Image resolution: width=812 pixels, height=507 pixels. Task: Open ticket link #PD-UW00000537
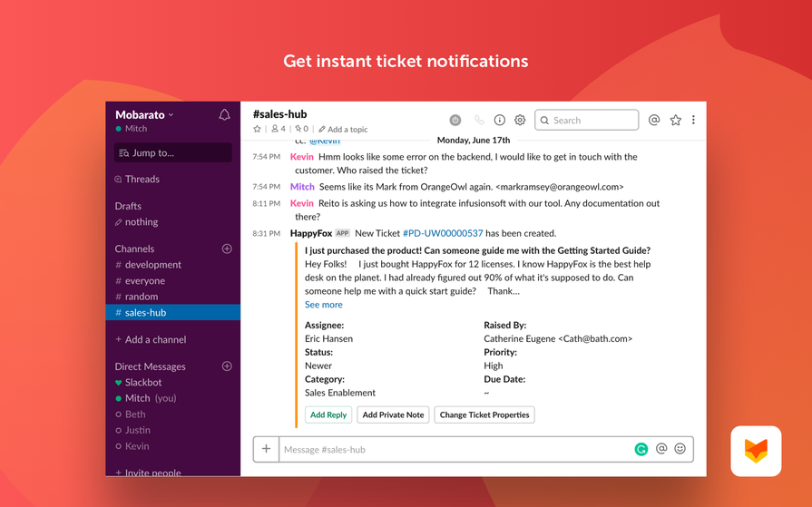click(x=443, y=234)
